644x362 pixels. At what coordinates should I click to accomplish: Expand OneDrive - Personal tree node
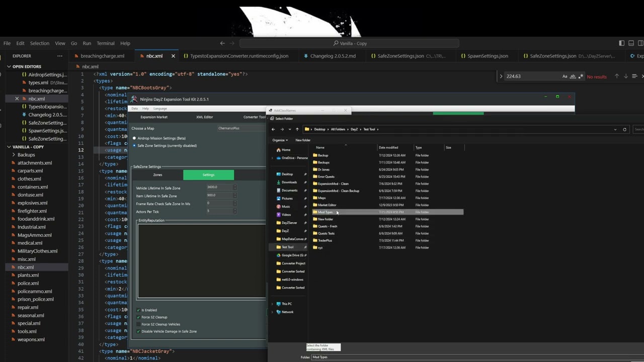tap(272, 158)
